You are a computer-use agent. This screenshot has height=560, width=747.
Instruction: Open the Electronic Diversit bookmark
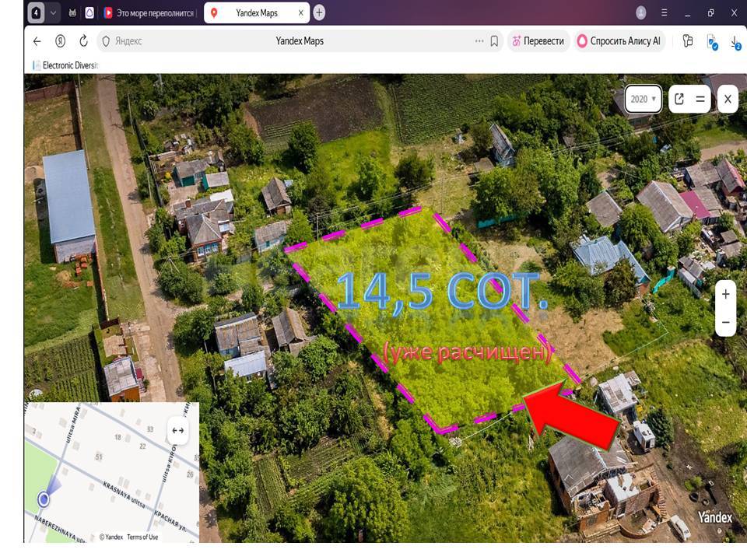[x=65, y=65]
